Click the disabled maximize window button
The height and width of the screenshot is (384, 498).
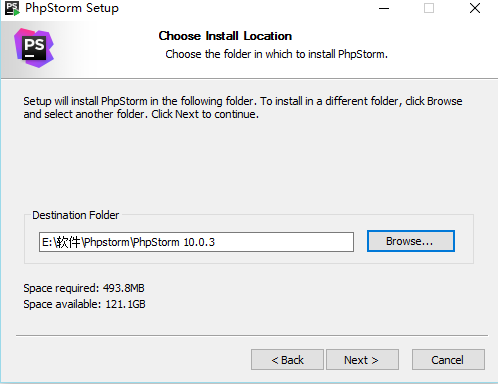429,8
